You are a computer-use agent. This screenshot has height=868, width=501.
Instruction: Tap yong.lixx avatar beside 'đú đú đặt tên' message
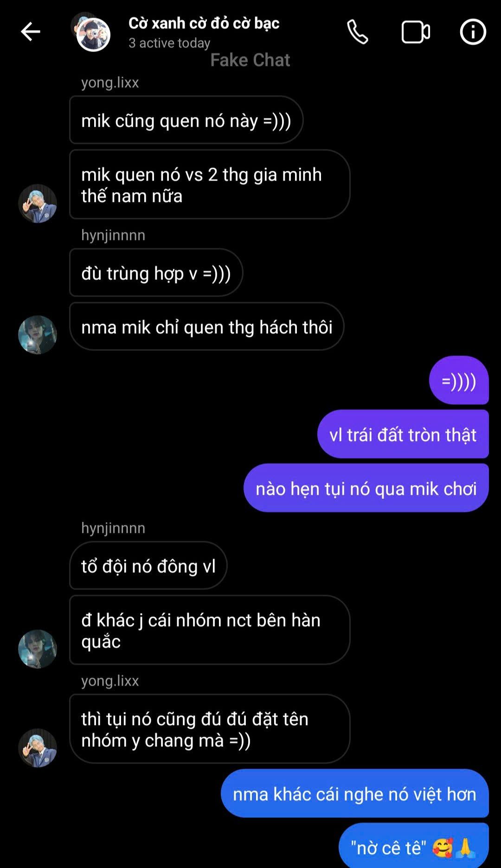(38, 748)
